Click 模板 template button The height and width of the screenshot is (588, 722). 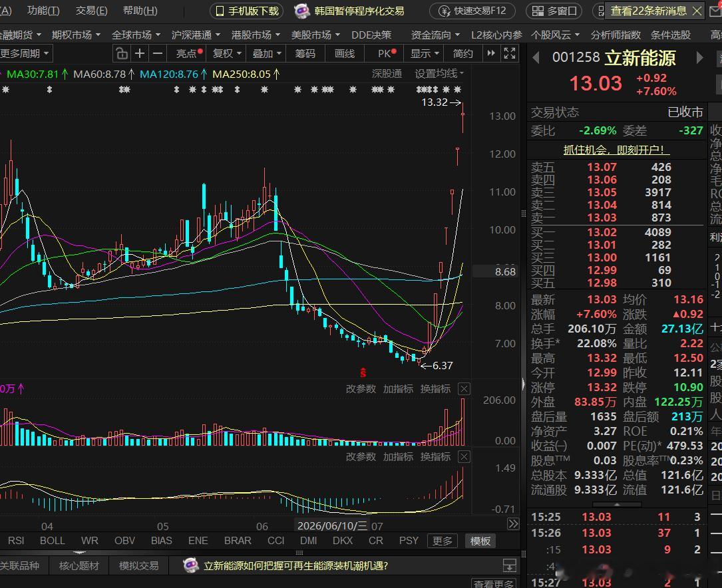[480, 541]
